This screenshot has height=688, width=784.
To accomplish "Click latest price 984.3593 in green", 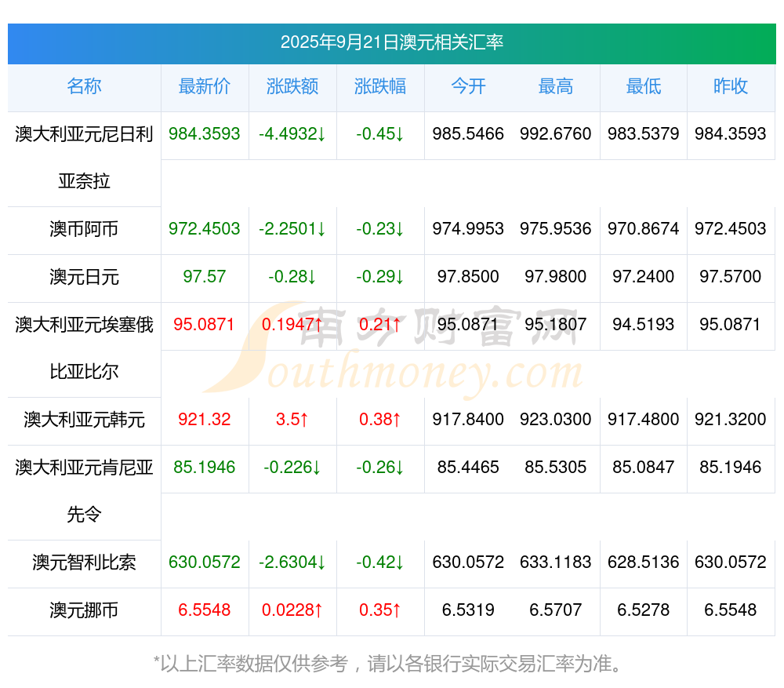I will click(205, 134).
